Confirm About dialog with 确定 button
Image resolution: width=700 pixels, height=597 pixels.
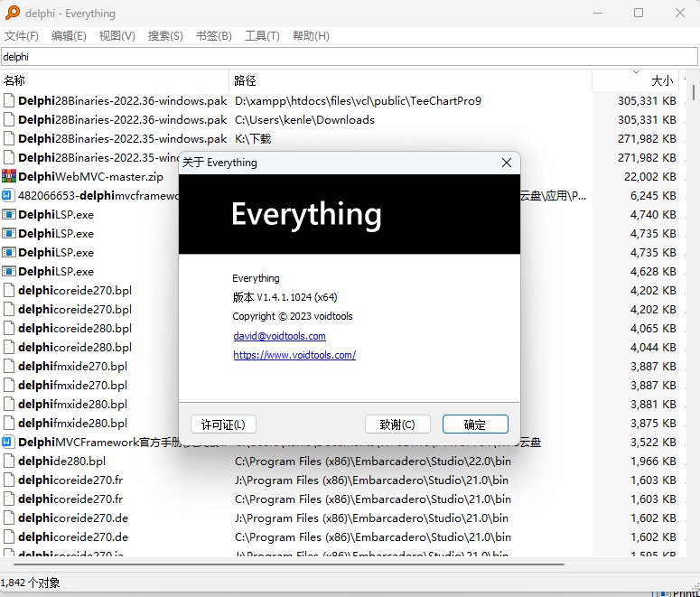click(475, 424)
